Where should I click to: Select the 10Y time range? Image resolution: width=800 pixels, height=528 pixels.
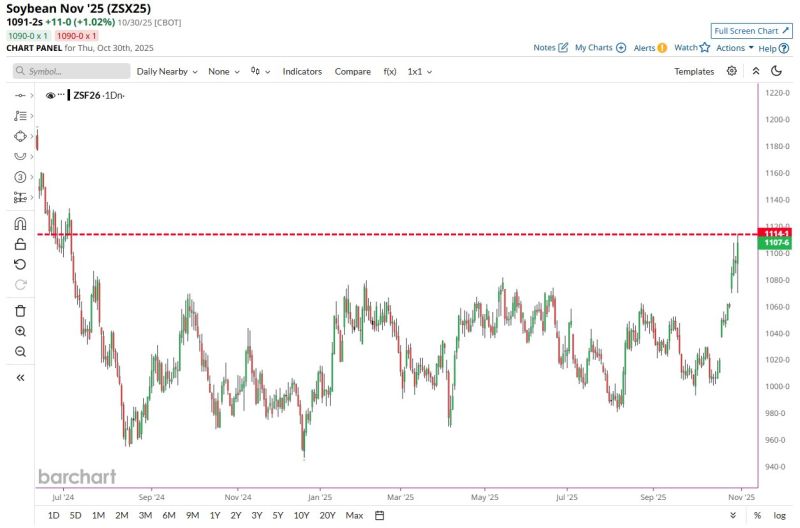tap(302, 515)
